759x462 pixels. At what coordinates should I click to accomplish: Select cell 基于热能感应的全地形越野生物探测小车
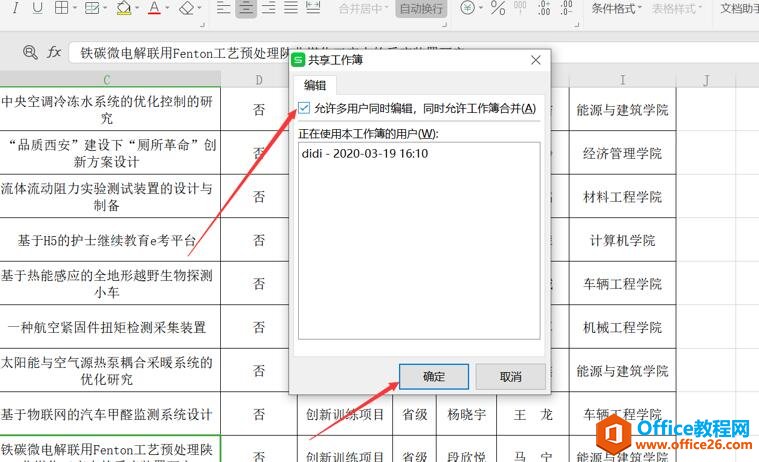click(x=109, y=283)
